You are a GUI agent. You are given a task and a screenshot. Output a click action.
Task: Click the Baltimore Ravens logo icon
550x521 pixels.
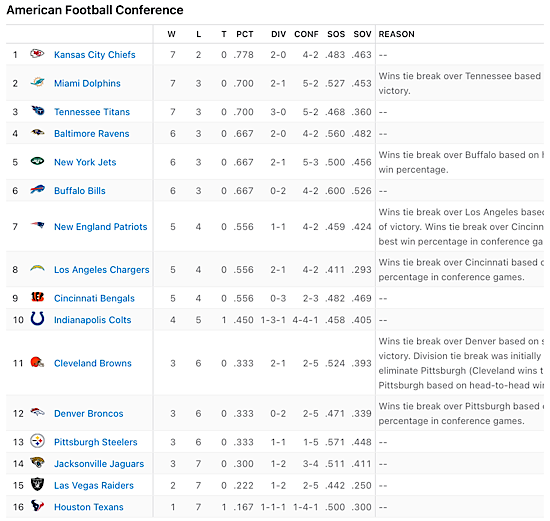[x=37, y=133]
